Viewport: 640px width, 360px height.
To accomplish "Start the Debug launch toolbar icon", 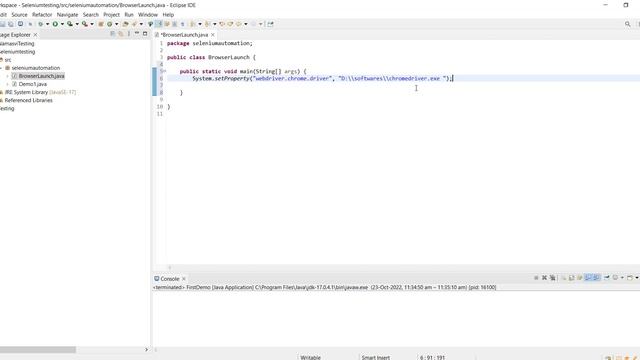I will [x=40, y=24].
